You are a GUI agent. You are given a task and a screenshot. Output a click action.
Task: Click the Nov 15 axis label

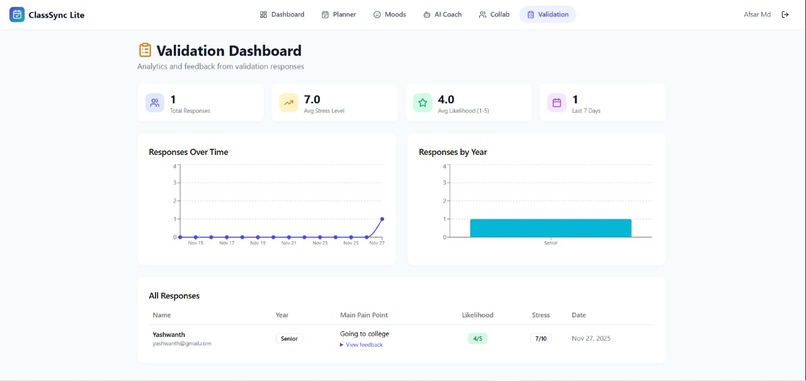click(x=196, y=243)
